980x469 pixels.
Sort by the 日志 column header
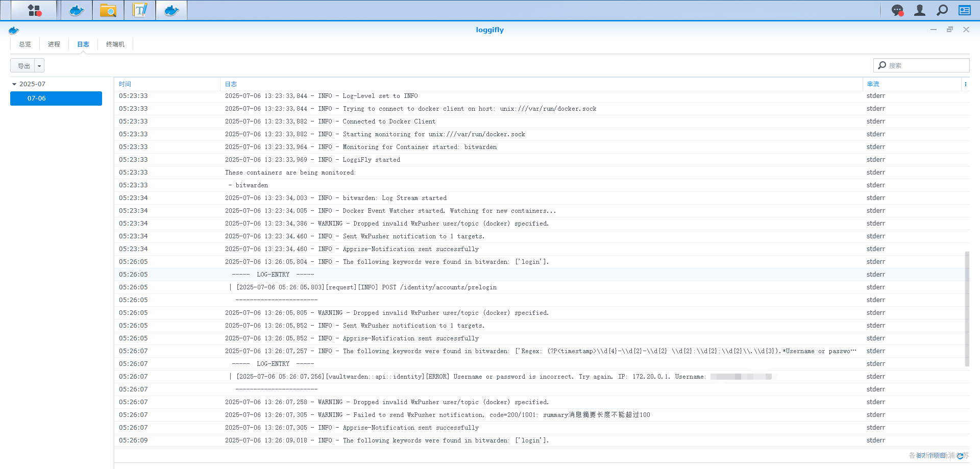click(231, 84)
